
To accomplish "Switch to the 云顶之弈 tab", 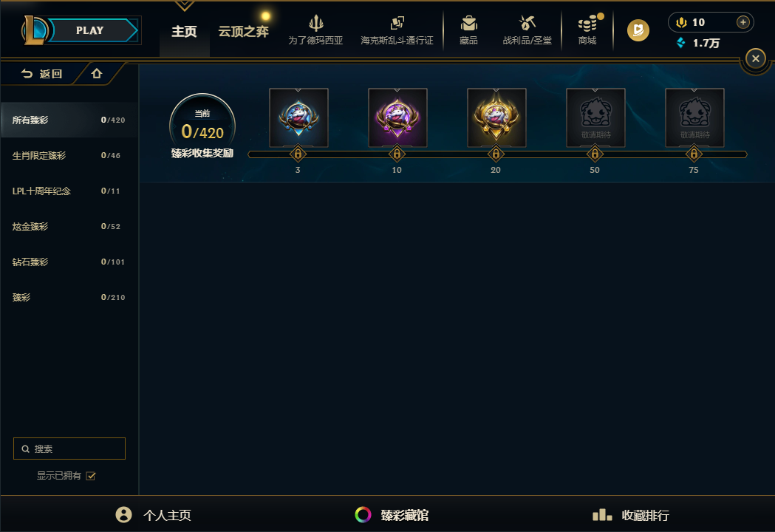I will (243, 32).
